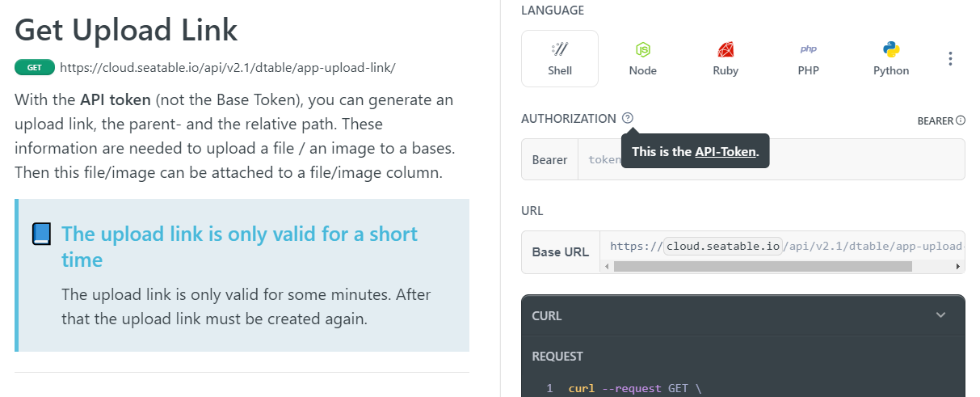Open the API-Token link in the tooltip

click(x=725, y=151)
